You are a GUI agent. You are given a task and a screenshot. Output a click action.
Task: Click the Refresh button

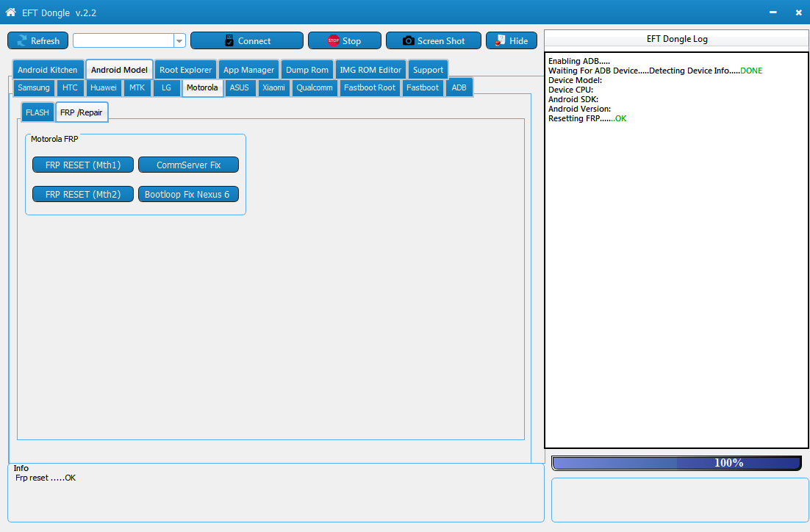click(x=37, y=41)
